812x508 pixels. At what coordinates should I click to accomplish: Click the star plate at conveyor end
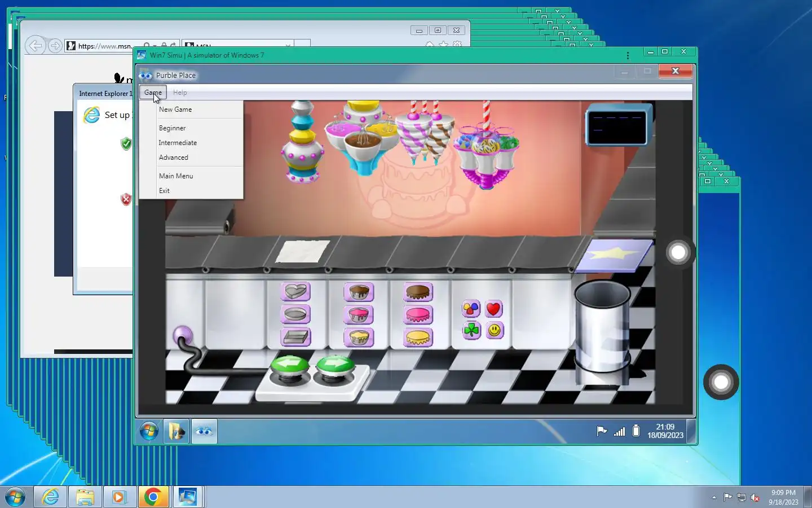(x=615, y=255)
